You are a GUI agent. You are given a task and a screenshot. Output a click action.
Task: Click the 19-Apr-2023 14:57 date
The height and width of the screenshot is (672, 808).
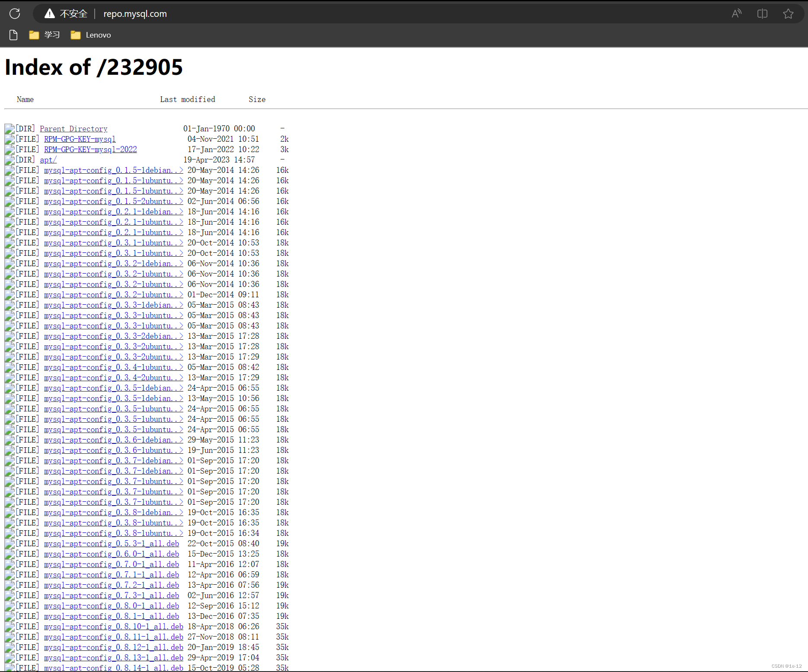219,160
